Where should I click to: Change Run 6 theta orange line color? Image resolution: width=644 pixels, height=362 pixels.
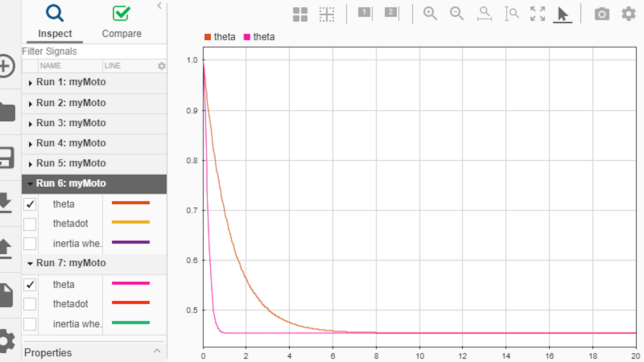coord(131,203)
